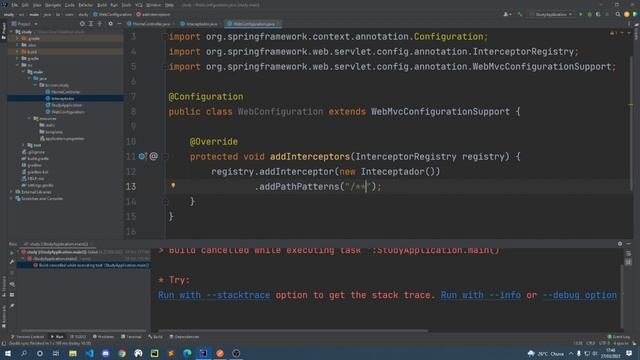Click the IntelliJ IDEA taskbar icon
This screenshot has width=640, height=360.
pos(204,353)
